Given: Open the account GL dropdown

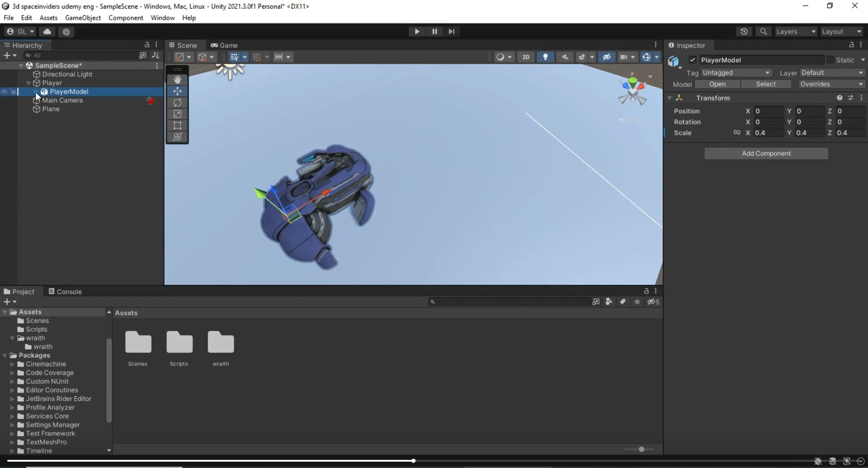Looking at the screenshot, I should (x=20, y=32).
